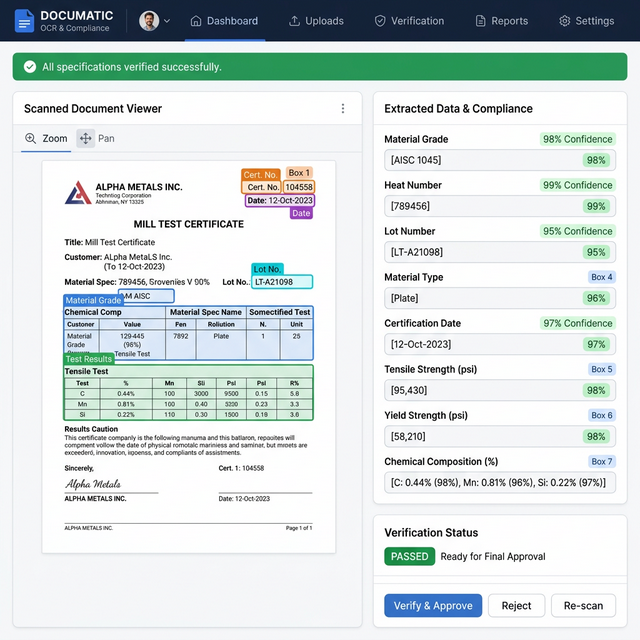This screenshot has width=640, height=640.
Task: Click the purple Date: 12-Oct-2023 highlight
Action: point(280,200)
